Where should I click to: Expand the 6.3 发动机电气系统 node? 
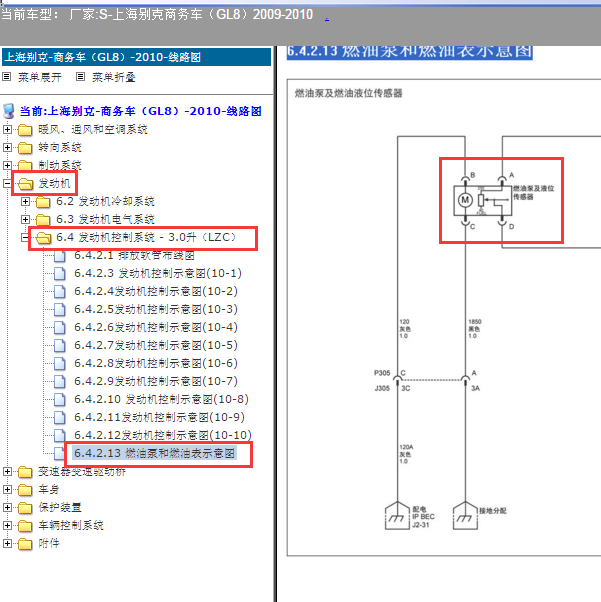[x=25, y=220]
